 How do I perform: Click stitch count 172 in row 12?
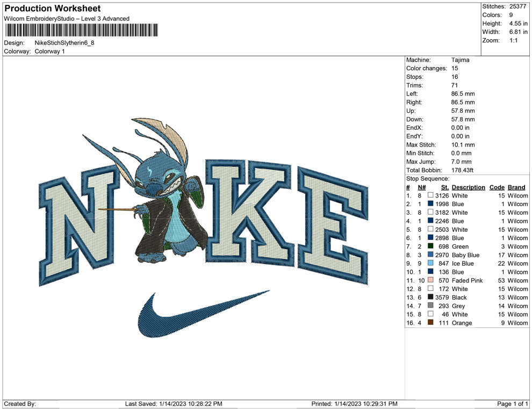pyautogui.click(x=444, y=289)
